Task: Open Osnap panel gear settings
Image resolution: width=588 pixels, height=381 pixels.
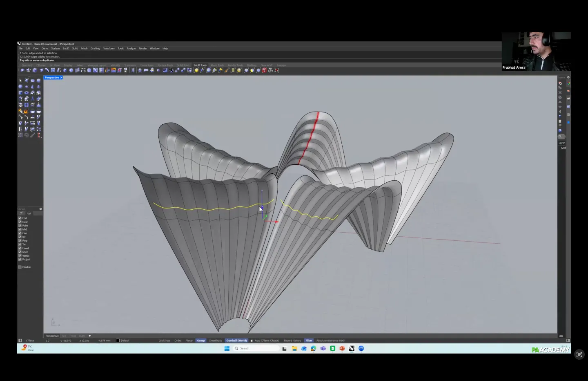Action: (x=40, y=209)
